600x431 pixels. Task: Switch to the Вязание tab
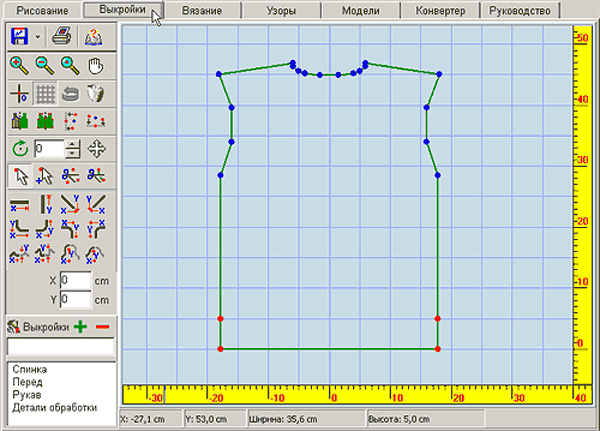pos(202,10)
